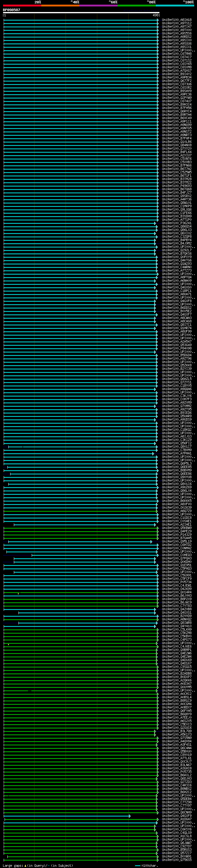This screenshot has height=868, width=197.
Task: Select hit label UniRef100_A9NU99
Action: click(177, 125)
